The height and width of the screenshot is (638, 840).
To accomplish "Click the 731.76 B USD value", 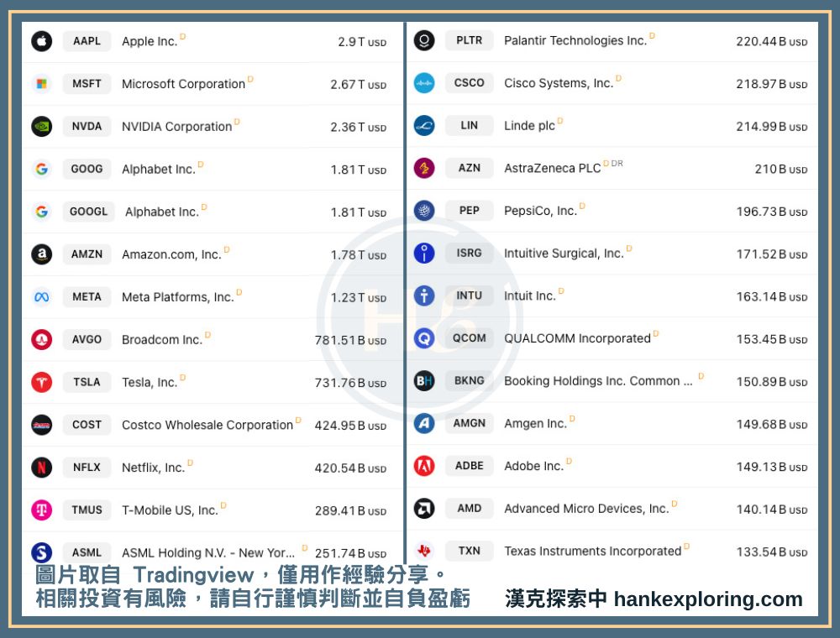I will point(350,384).
